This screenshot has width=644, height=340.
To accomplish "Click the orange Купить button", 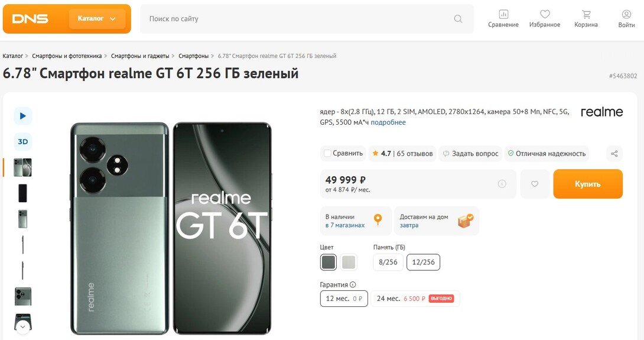I will (x=588, y=184).
